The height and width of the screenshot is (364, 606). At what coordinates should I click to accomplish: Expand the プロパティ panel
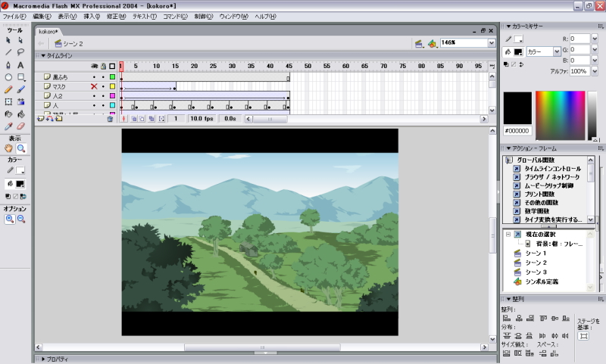point(43,359)
